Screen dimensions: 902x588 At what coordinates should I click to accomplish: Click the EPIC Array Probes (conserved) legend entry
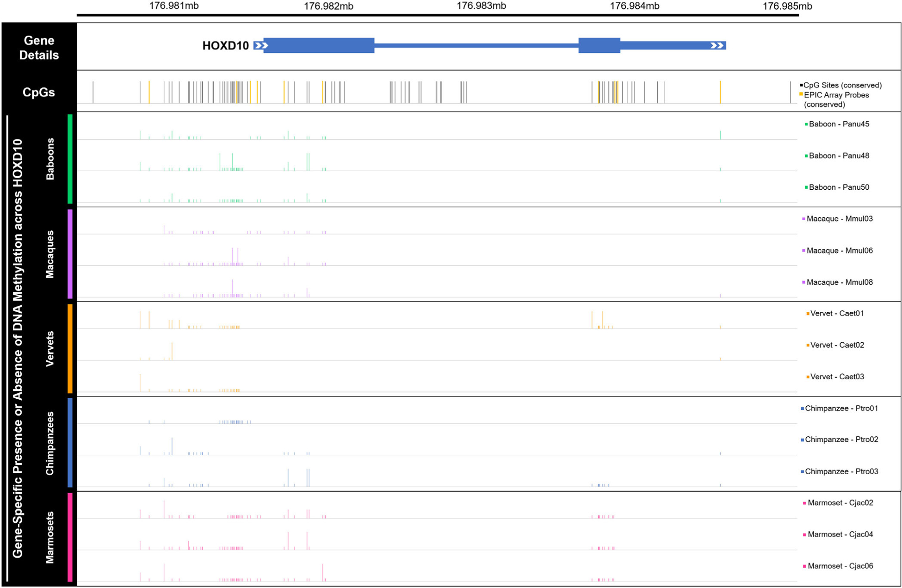pyautogui.click(x=835, y=99)
